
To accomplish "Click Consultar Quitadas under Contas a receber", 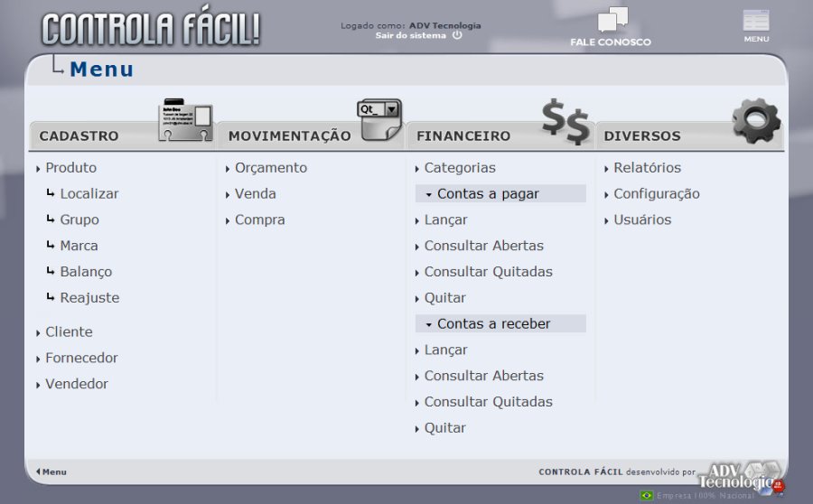I will pyautogui.click(x=489, y=402).
